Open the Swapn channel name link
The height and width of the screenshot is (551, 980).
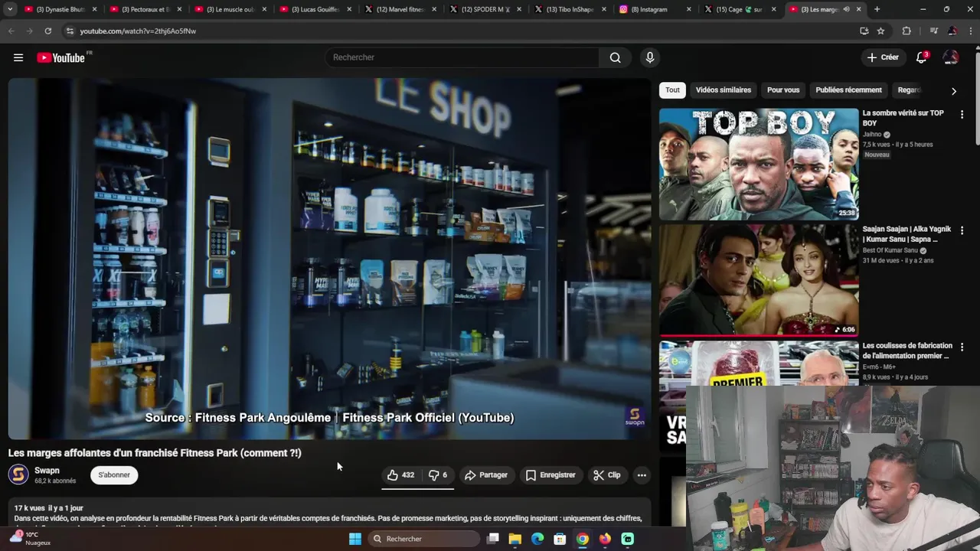point(47,471)
